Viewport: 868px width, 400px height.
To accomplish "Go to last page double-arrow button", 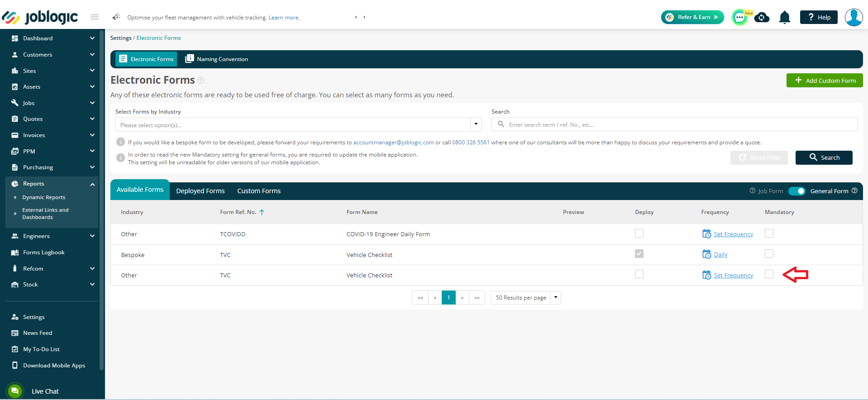I will coord(477,298).
